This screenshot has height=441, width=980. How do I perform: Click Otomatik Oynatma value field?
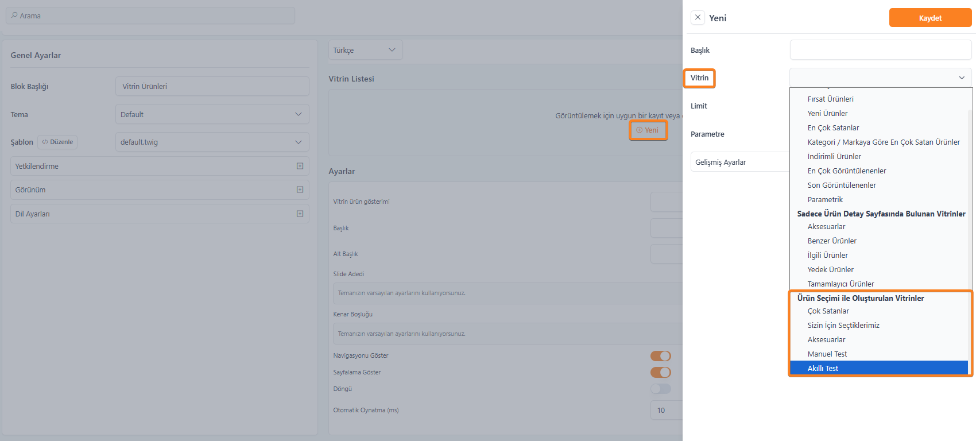point(667,410)
